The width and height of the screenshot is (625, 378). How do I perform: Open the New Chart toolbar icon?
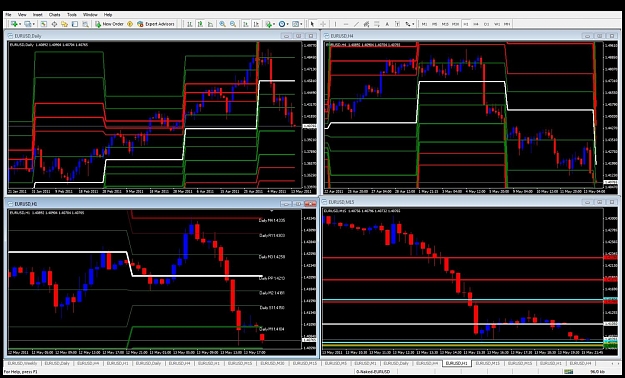tap(14, 24)
